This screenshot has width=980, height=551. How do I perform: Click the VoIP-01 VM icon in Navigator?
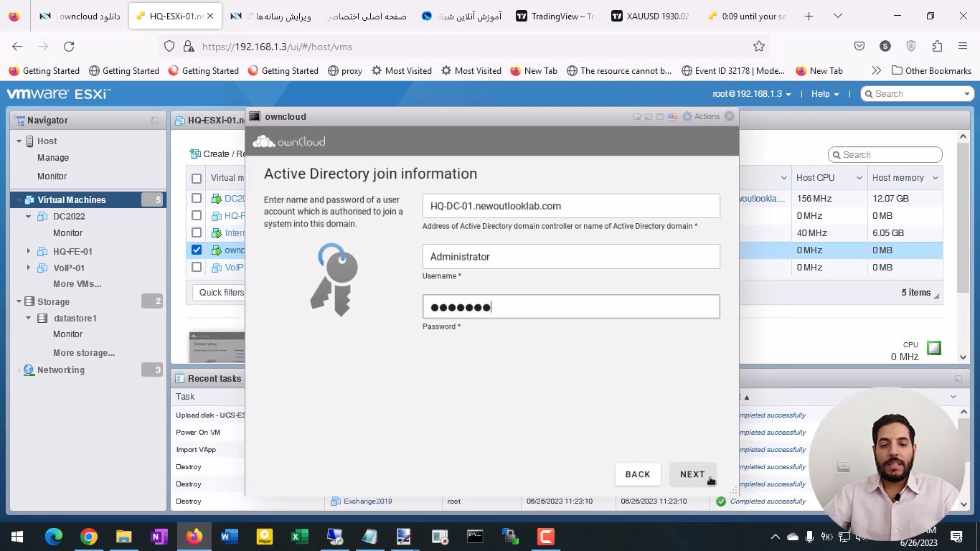pyautogui.click(x=42, y=268)
